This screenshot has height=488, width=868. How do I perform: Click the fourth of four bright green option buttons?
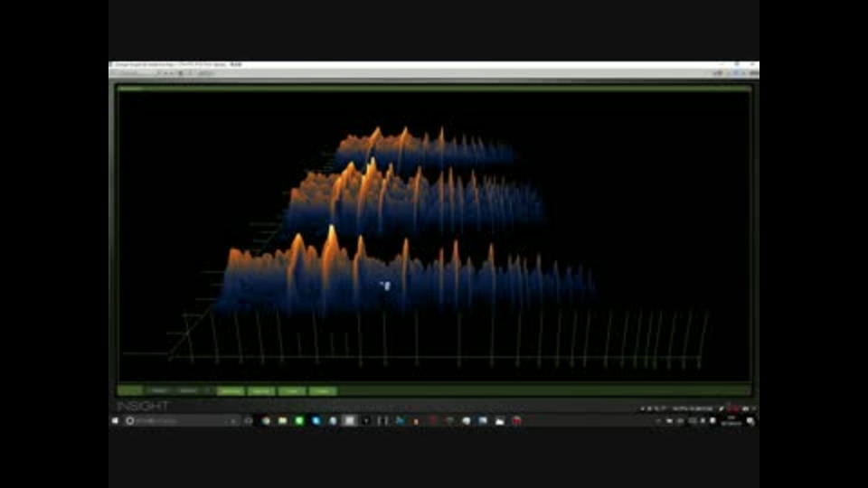point(322,391)
